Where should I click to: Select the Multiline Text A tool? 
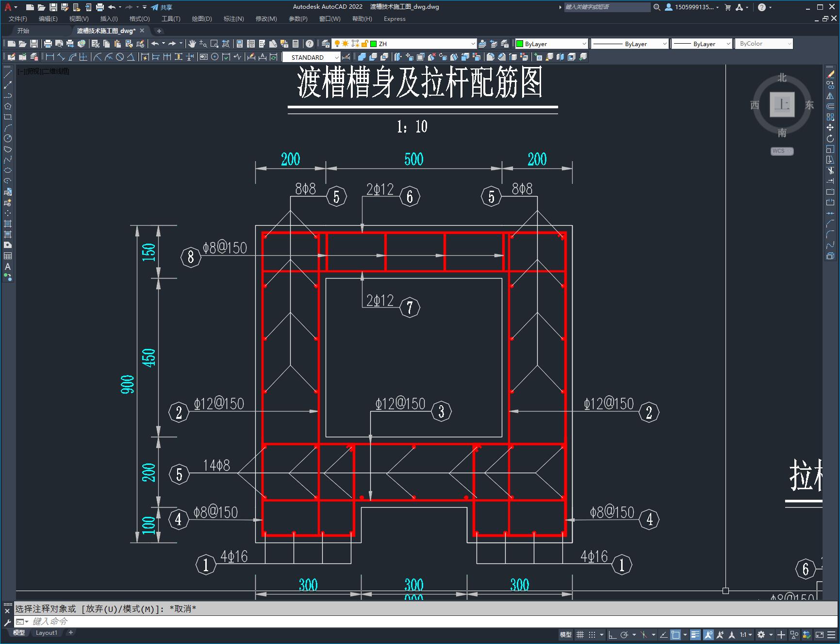(8, 266)
